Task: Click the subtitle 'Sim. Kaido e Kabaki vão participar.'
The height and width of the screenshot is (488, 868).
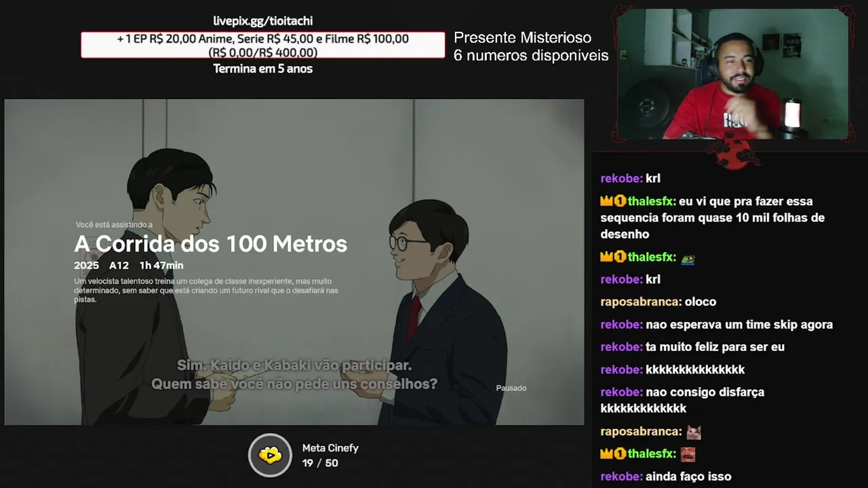Action: pyautogui.click(x=294, y=365)
